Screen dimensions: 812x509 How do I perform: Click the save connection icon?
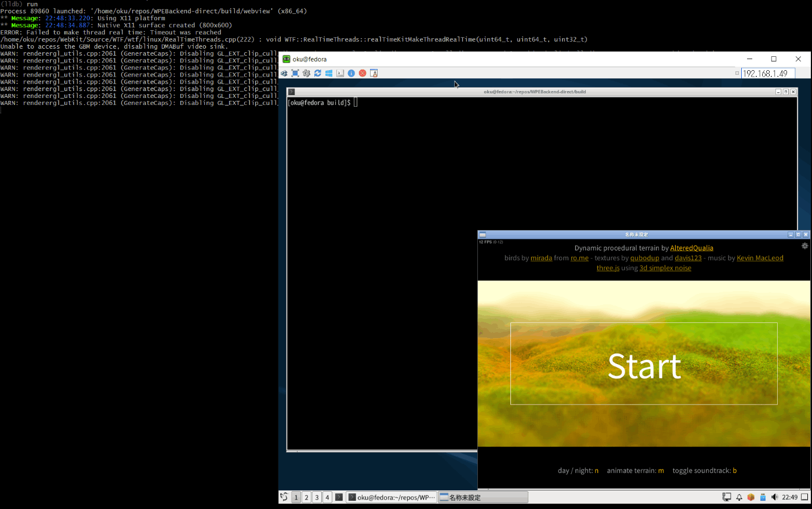coord(374,73)
